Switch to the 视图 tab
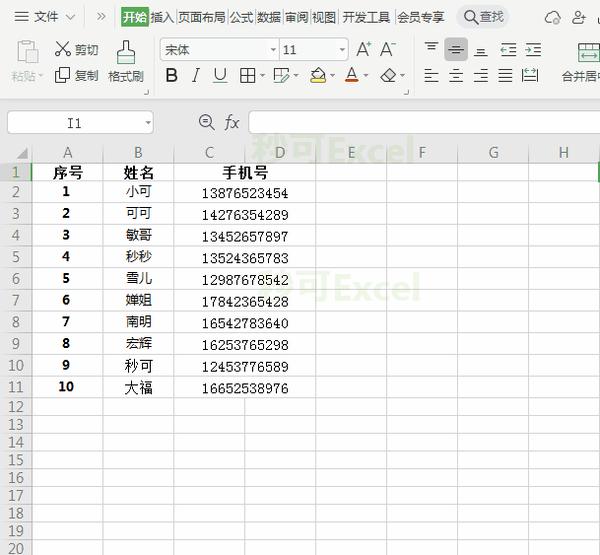Image resolution: width=600 pixels, height=555 pixels. (324, 17)
